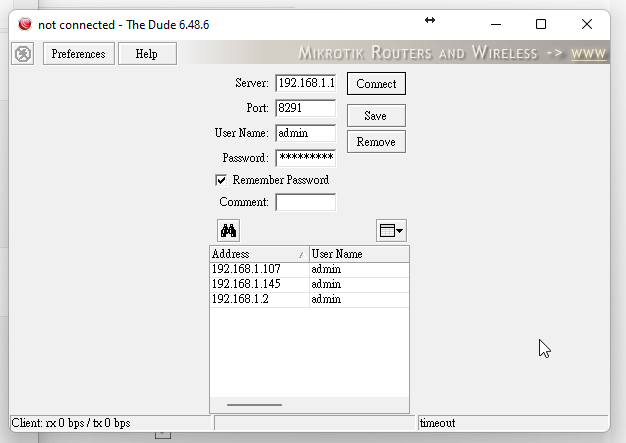Open the Preferences menu

click(x=79, y=54)
